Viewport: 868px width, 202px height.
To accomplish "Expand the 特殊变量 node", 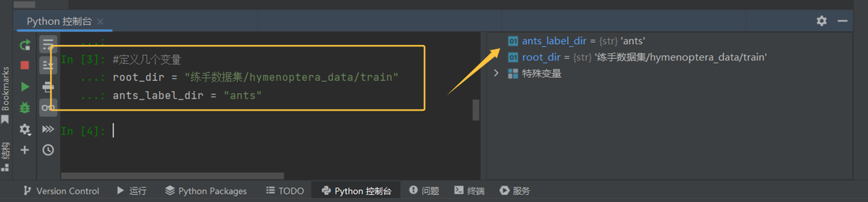I will click(496, 73).
